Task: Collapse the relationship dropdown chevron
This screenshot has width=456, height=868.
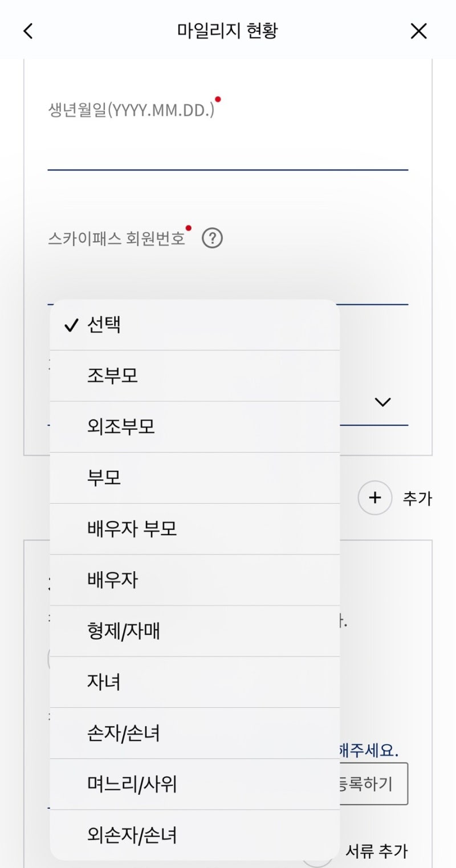Action: click(x=382, y=402)
